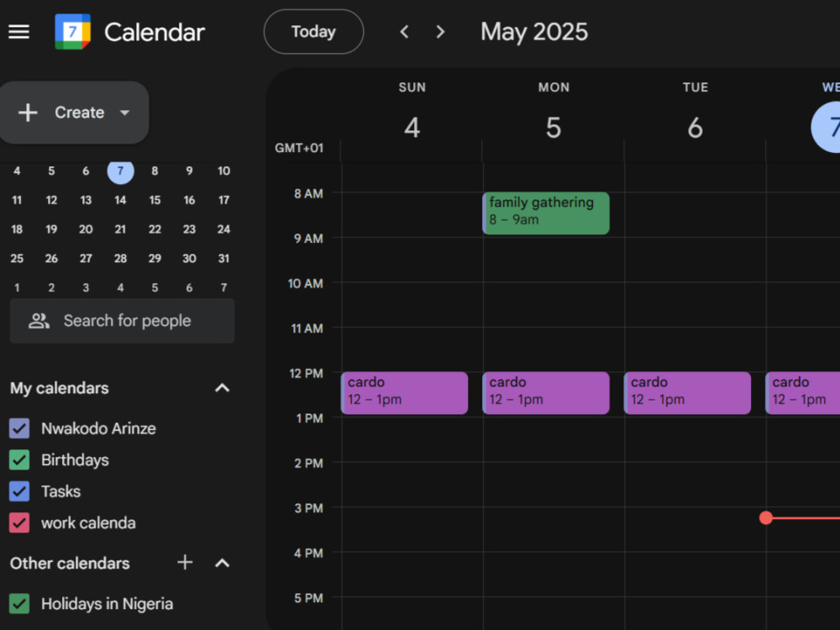
Task: Collapse the Other calendars section
Action: click(223, 563)
